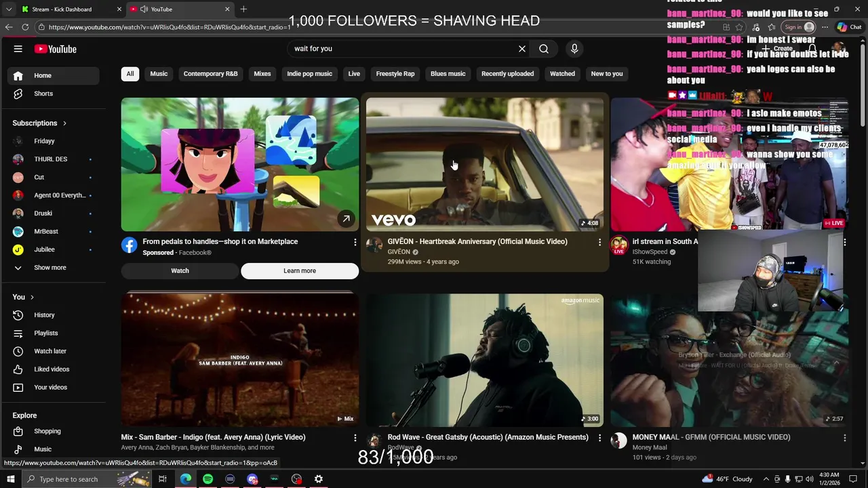This screenshot has height=488, width=868.
Task: Open Microsoft Edge from the taskbar
Action: 186,479
